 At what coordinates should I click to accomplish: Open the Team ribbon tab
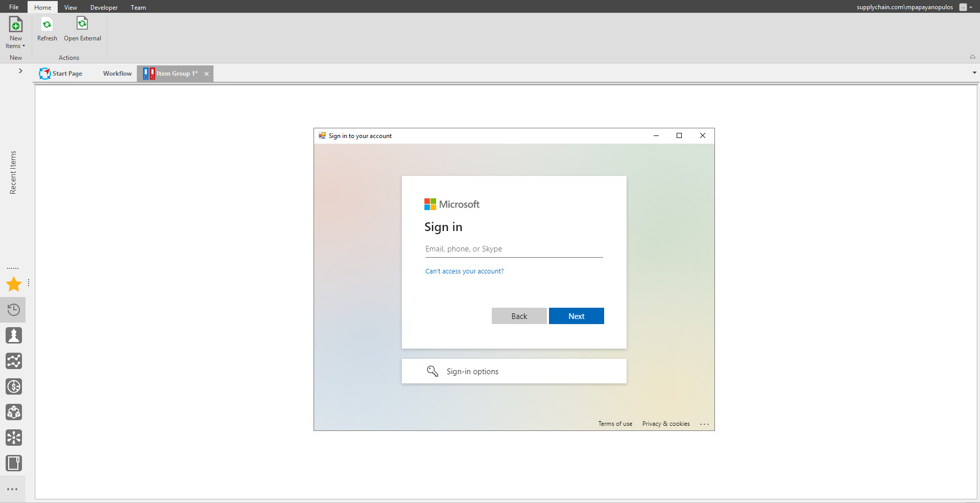click(x=138, y=7)
